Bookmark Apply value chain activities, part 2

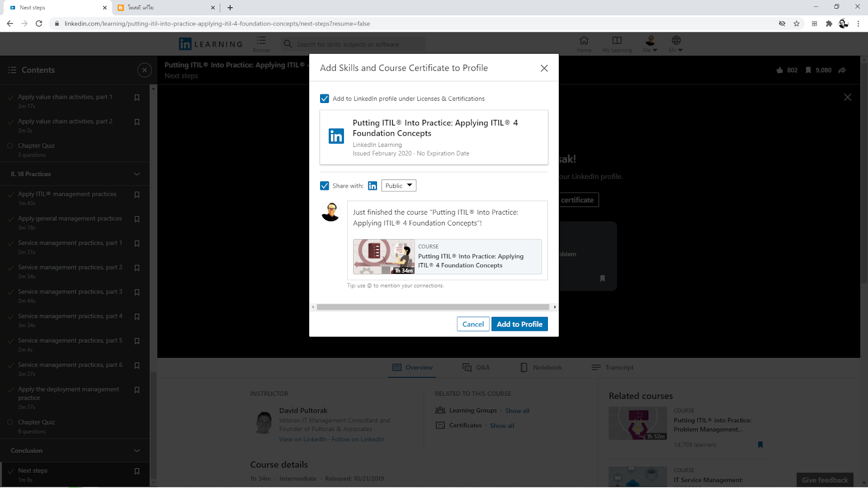(x=137, y=122)
